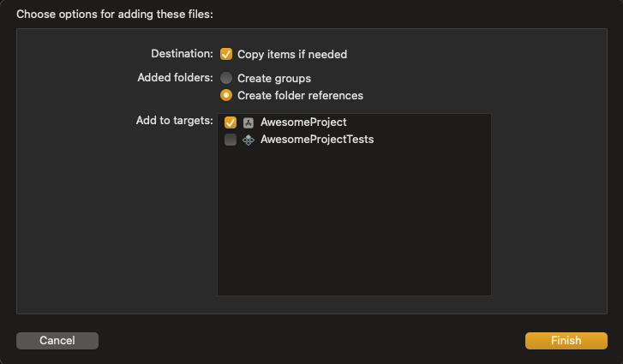Uncheck the AwesomeProject target checkbox
This screenshot has height=364, width=623.
pos(231,122)
